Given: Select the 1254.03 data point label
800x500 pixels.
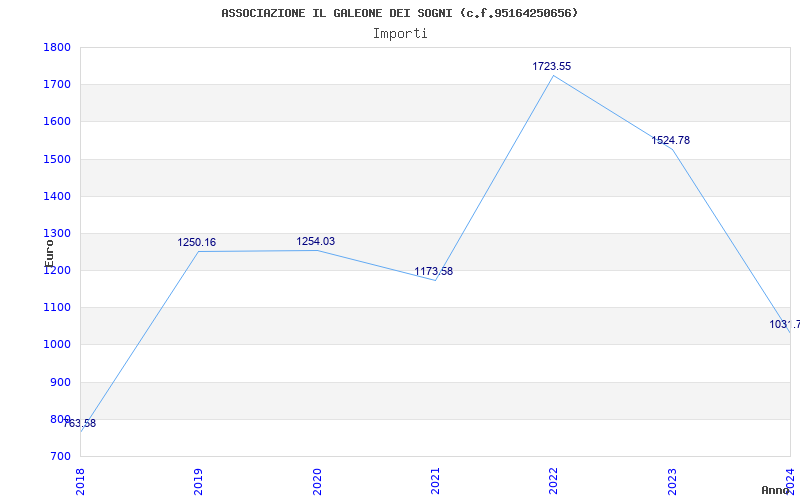Looking at the screenshot, I should [315, 241].
